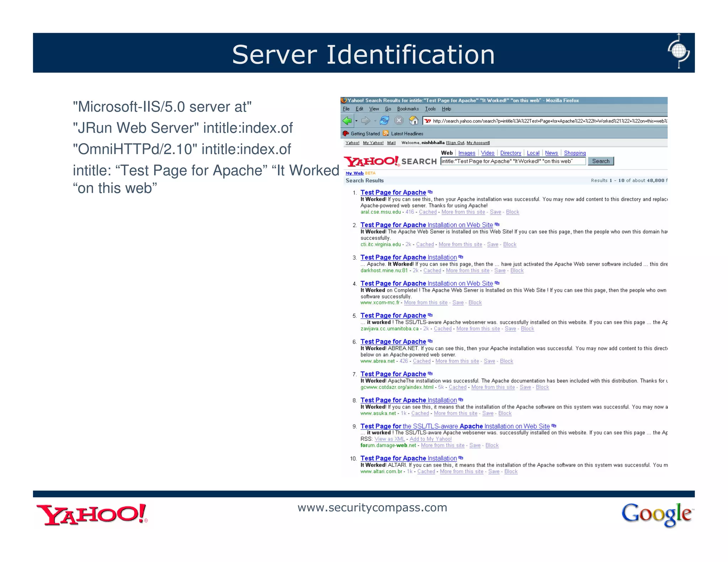Click the green Back arrow in Firefox
This screenshot has width=728, height=562.
click(x=347, y=121)
